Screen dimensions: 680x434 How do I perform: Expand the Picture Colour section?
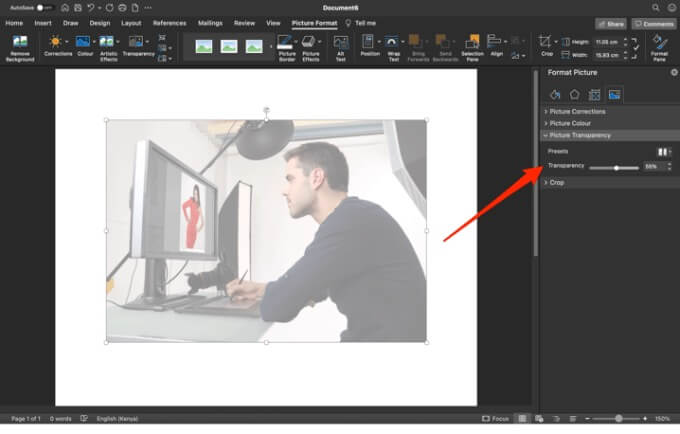pos(610,124)
